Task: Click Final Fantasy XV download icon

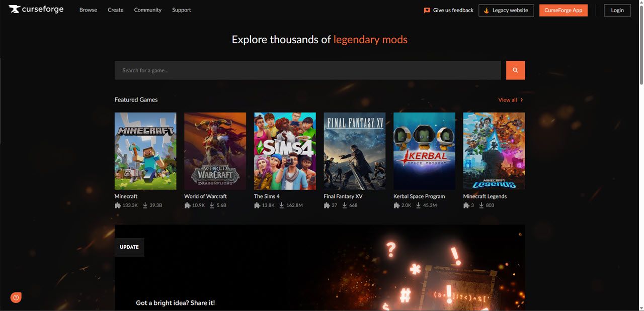Action: [x=345, y=205]
